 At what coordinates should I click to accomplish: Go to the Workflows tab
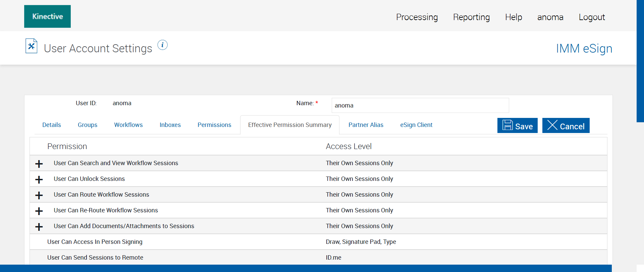coord(128,125)
